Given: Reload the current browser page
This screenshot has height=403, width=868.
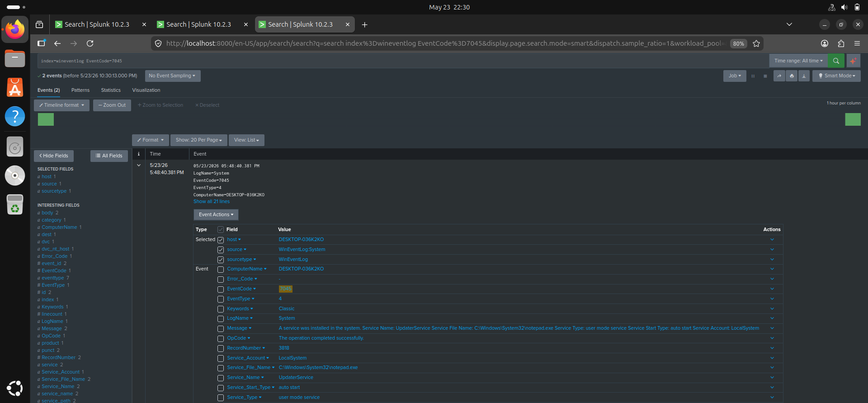Looking at the screenshot, I should coord(90,43).
